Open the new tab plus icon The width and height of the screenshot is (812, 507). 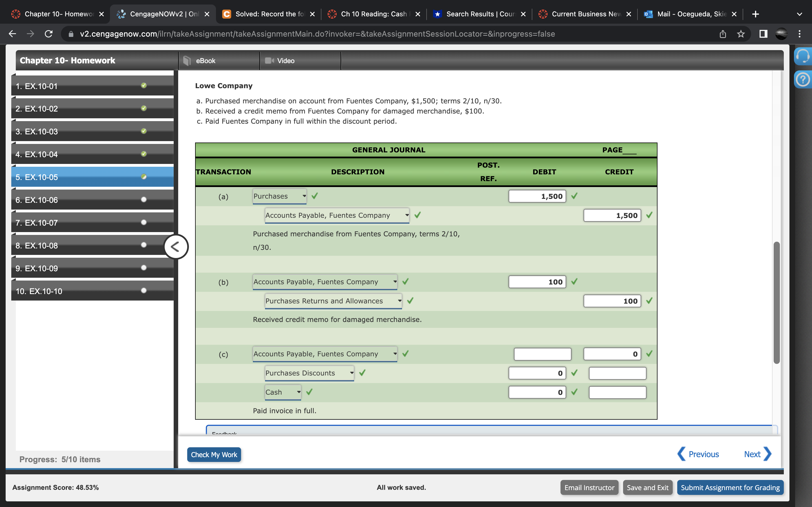point(756,14)
